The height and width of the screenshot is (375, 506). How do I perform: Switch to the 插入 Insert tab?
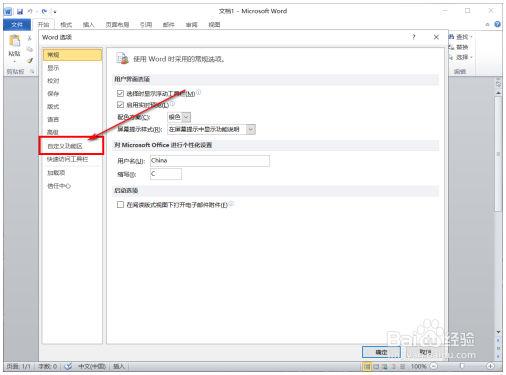pyautogui.click(x=89, y=24)
